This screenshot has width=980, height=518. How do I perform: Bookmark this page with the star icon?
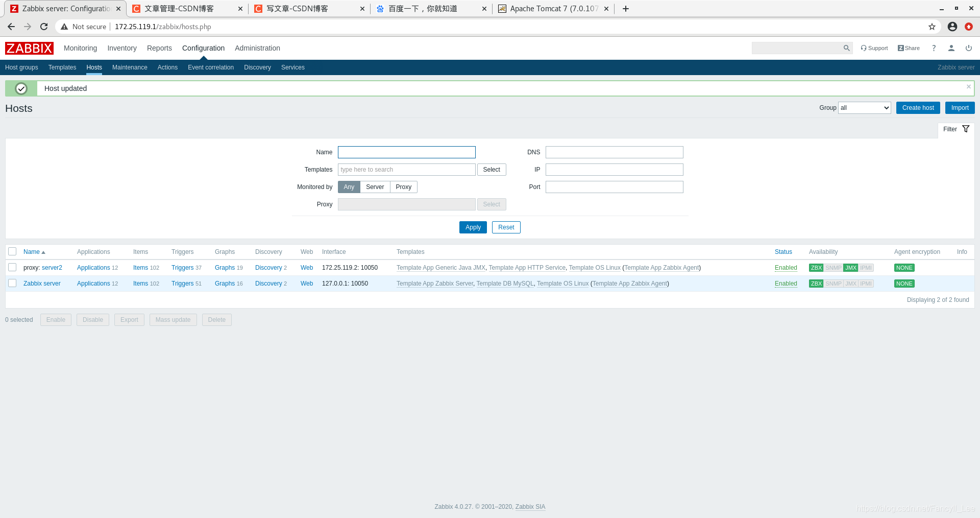coord(932,27)
